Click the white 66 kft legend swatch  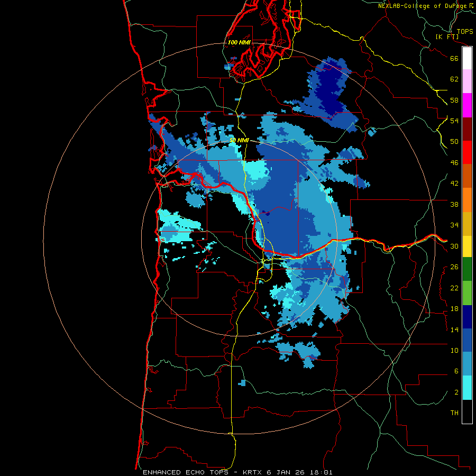467,58
